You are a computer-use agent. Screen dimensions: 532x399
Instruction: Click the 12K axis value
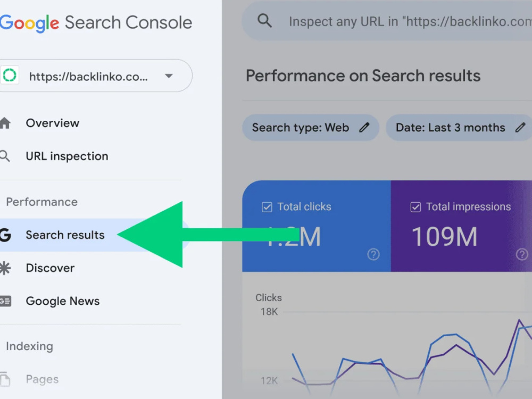[269, 381]
